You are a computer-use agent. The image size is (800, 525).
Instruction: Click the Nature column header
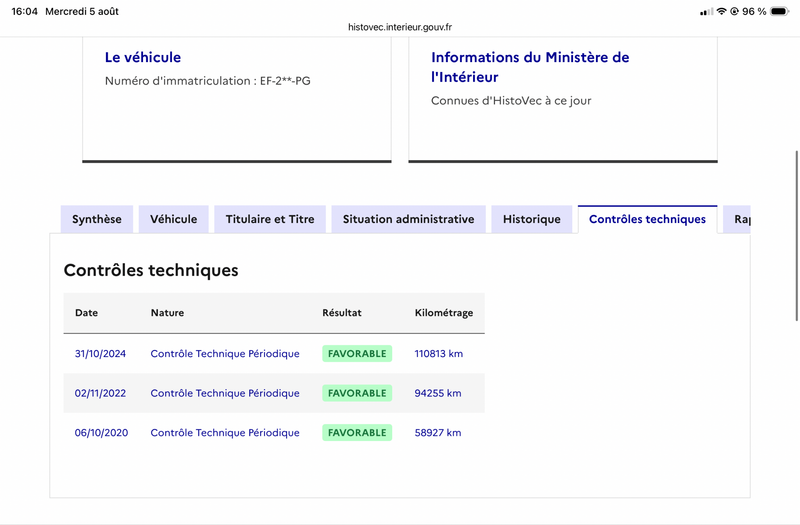[x=167, y=313]
